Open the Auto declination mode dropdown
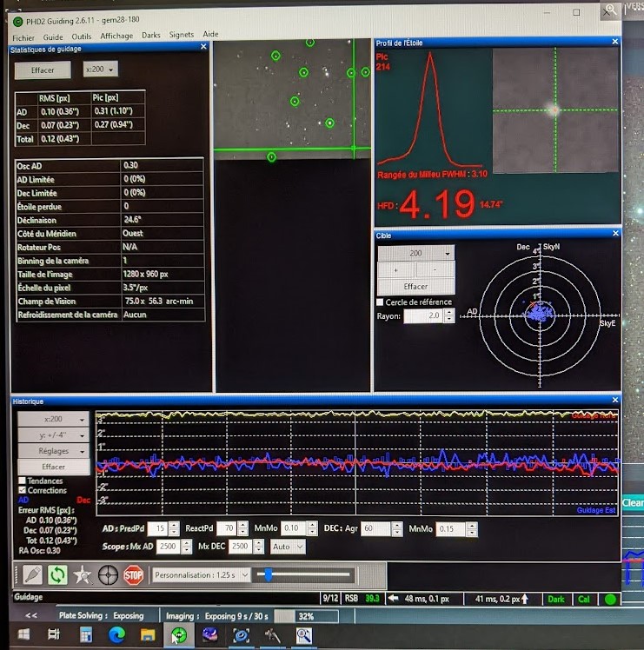Image resolution: width=644 pixels, height=650 pixels. point(288,547)
